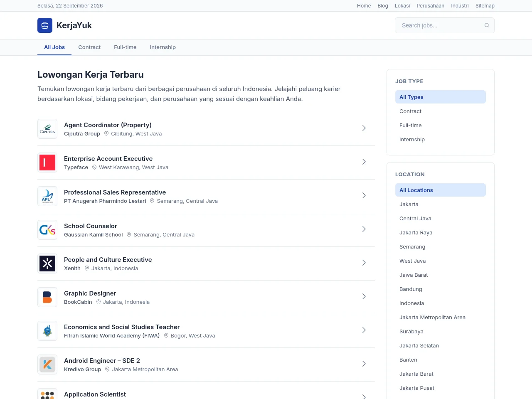Click location pin icon beside West Karawang
This screenshot has width=532, height=399.
click(94, 167)
